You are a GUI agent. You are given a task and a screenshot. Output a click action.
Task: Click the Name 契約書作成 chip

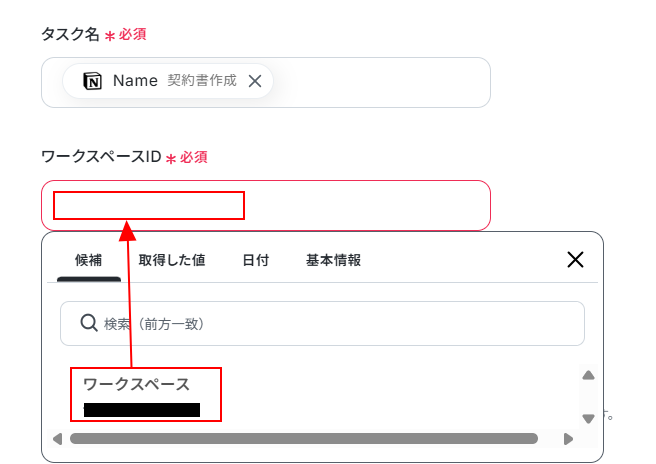pos(168,81)
